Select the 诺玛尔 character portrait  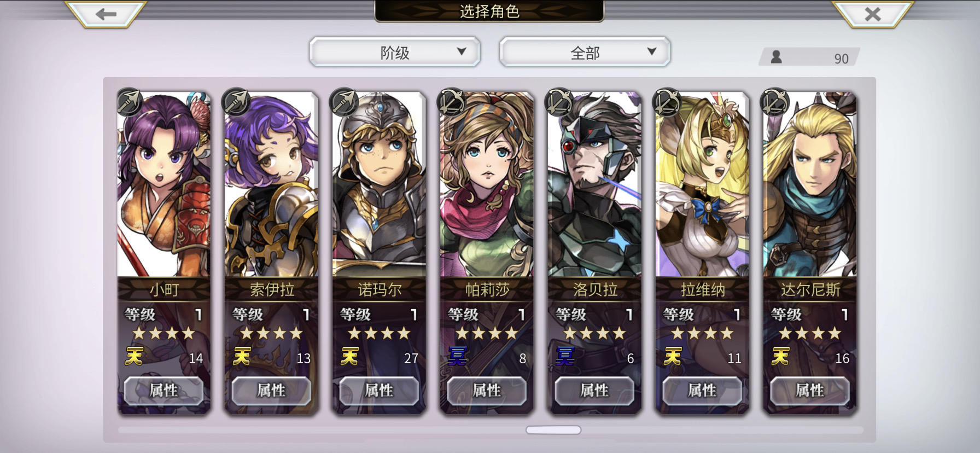379,185
